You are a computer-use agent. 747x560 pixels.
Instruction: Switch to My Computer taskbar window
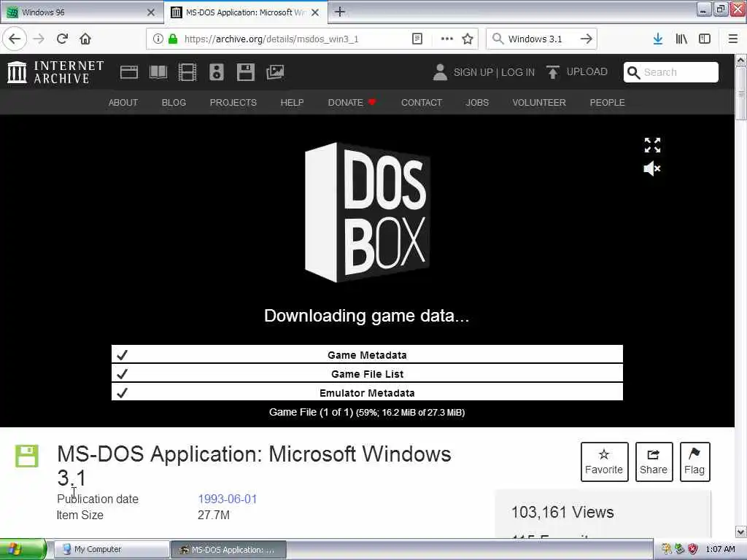(111, 550)
